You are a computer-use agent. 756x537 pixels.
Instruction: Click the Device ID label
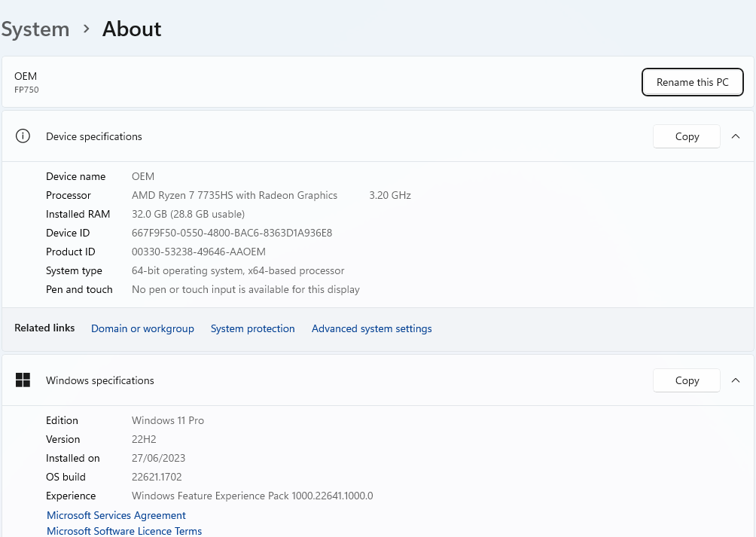click(x=68, y=233)
